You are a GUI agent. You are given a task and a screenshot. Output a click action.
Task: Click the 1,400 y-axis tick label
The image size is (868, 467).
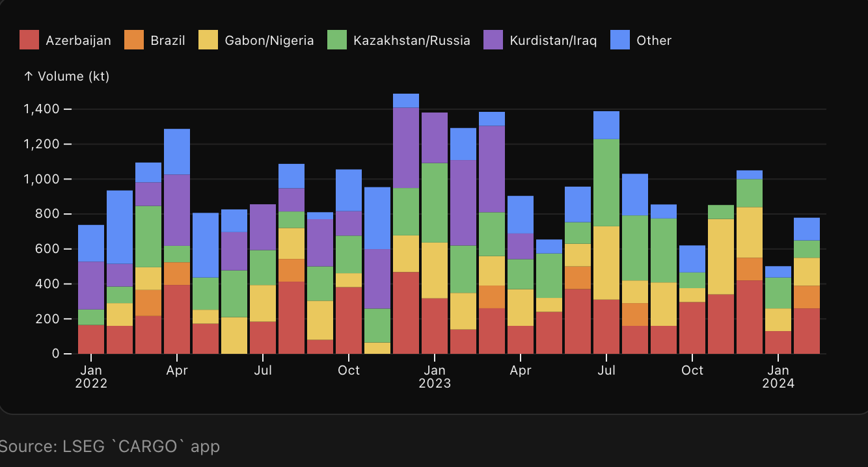(x=42, y=109)
